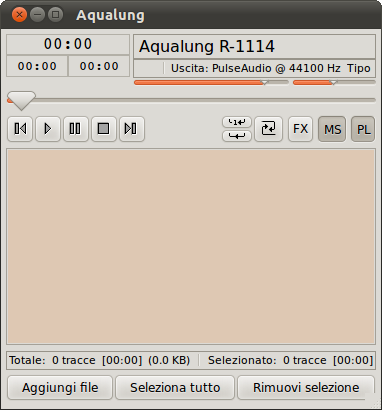Open the FX plugin window
Screen dimensions: 382x410
click(x=300, y=129)
